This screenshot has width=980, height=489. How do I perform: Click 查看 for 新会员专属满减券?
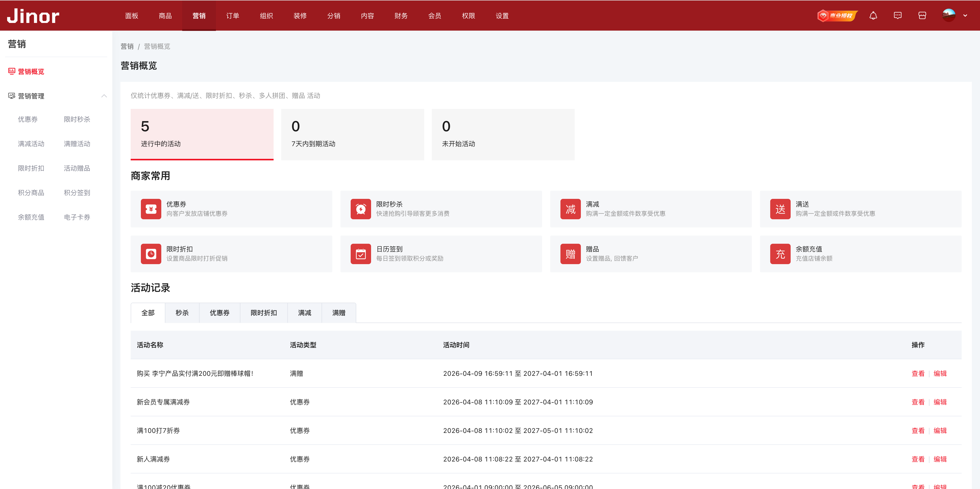[918, 402]
